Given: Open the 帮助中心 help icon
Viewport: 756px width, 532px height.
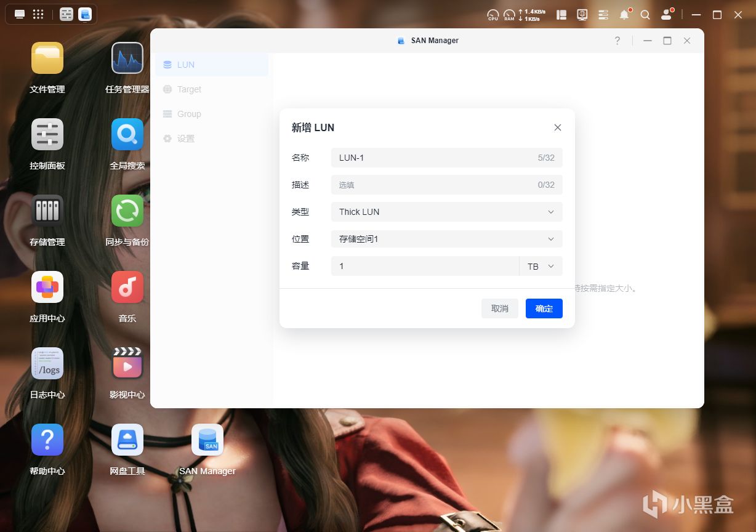Looking at the screenshot, I should [x=47, y=440].
